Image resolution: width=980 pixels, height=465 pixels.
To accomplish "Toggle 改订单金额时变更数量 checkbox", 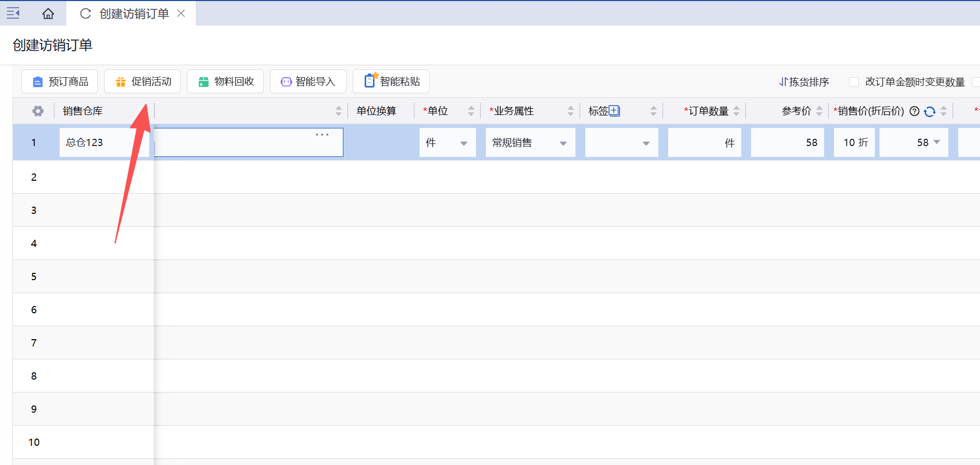I will click(854, 82).
